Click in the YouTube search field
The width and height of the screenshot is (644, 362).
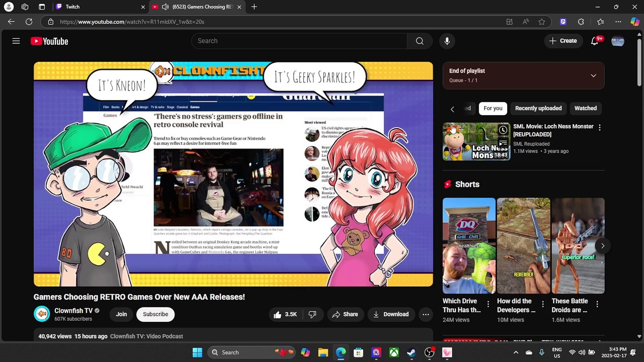(x=299, y=41)
